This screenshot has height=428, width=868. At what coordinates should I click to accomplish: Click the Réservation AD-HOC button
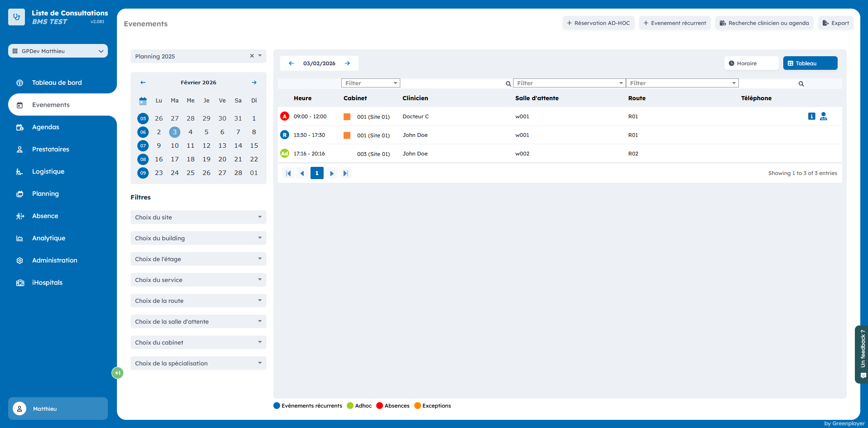click(x=598, y=23)
